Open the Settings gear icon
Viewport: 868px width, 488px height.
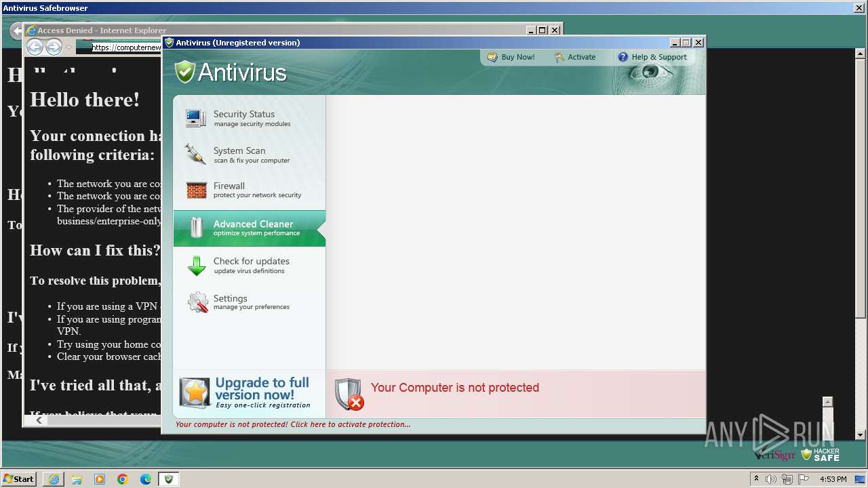point(197,302)
